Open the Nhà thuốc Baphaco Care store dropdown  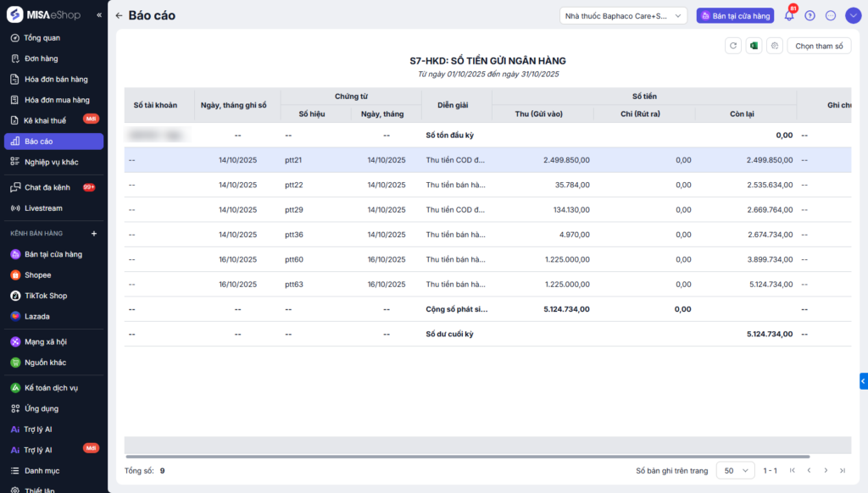(623, 15)
